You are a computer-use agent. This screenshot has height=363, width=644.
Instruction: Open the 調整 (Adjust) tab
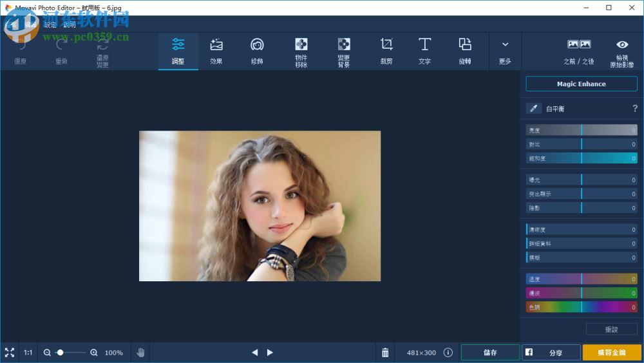tap(178, 51)
